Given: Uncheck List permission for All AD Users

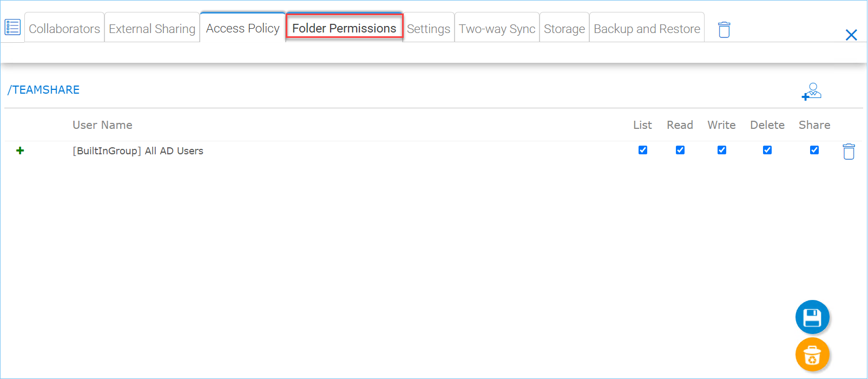Looking at the screenshot, I should point(643,150).
